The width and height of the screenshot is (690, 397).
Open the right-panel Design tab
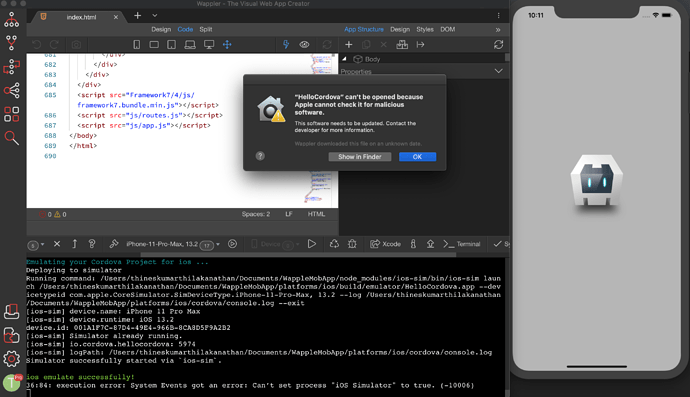(x=400, y=29)
